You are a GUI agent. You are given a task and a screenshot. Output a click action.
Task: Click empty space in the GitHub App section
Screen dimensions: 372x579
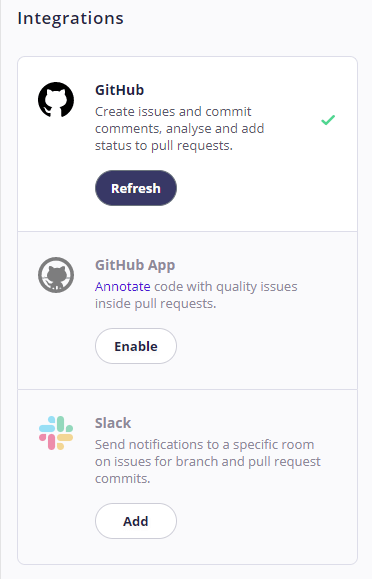[266, 347]
